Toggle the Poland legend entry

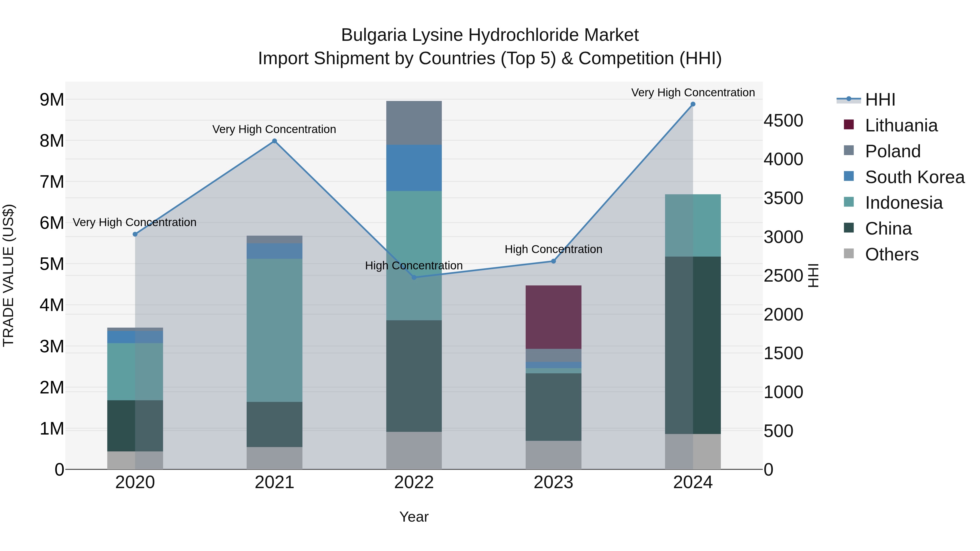pyautogui.click(x=882, y=151)
